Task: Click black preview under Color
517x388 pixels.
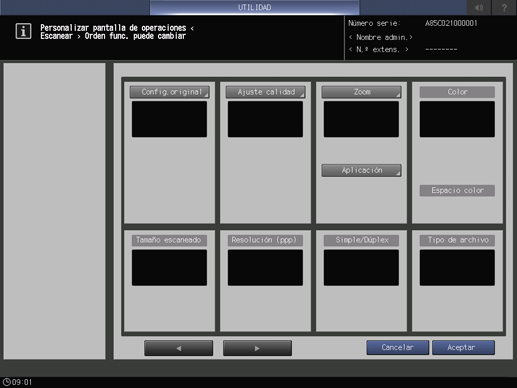Action: click(x=457, y=119)
